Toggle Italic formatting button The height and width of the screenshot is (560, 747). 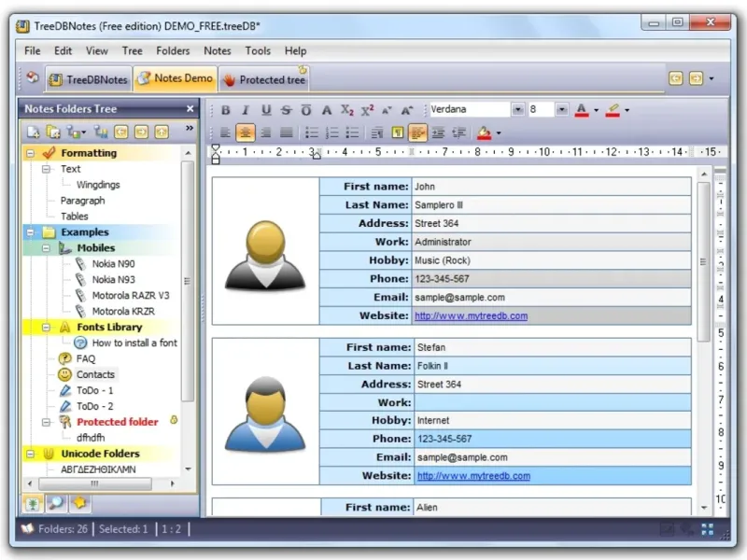pyautogui.click(x=246, y=110)
